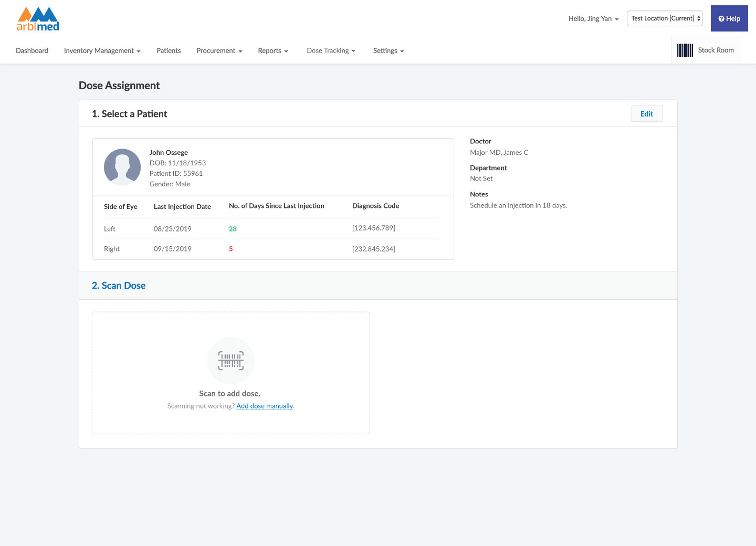Click diagnosis code [123.456.789]

coord(374,228)
